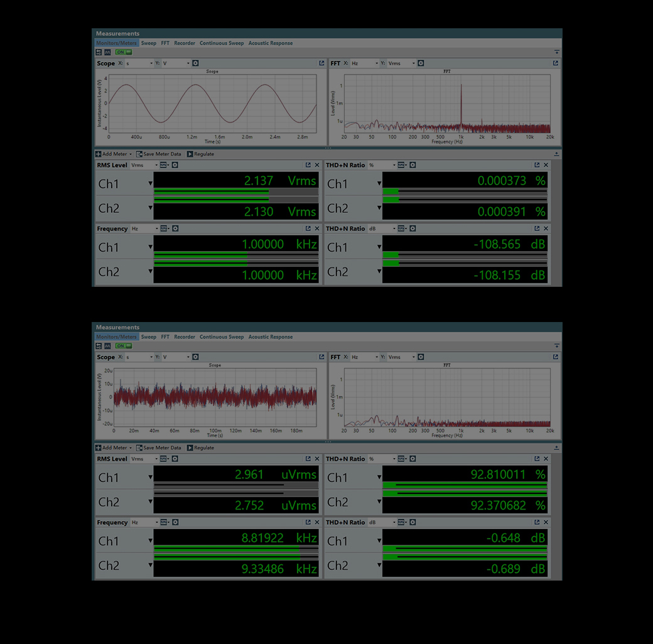Open THD+N Ratio dB meter settings, upper window
Image resolution: width=653 pixels, height=644 pixels.
[413, 228]
